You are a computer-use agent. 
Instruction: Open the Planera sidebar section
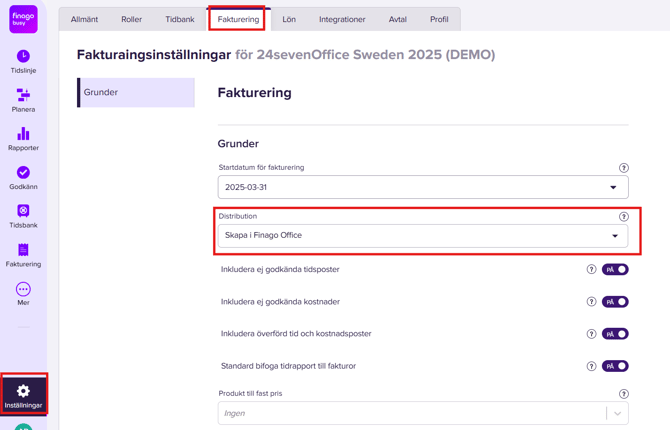[x=23, y=100]
